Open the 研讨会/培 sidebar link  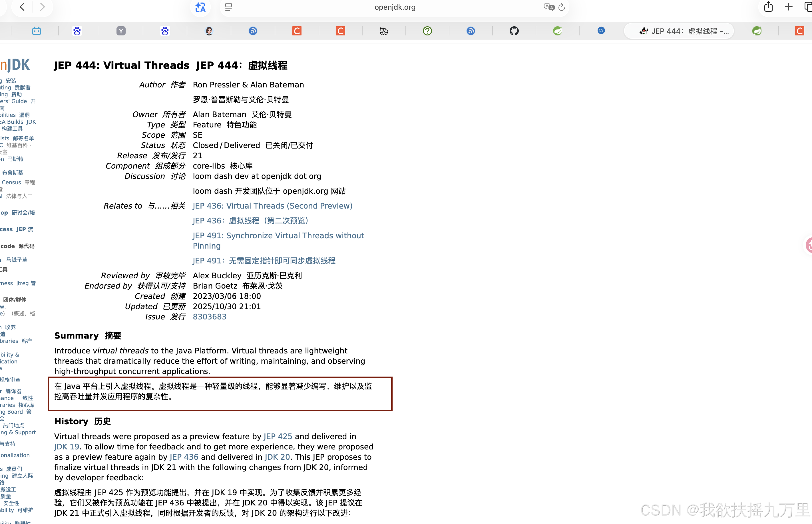[23, 213]
